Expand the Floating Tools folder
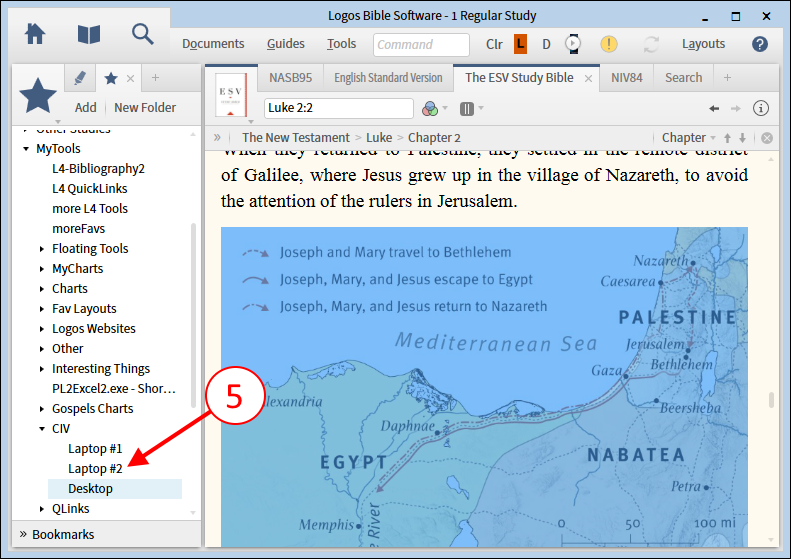Viewport: 791px width, 559px height. tap(42, 249)
